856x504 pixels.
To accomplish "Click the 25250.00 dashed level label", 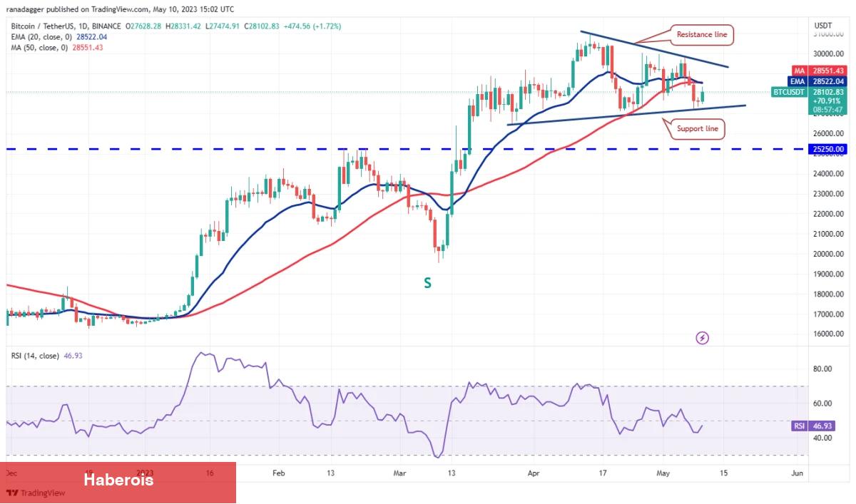I will [x=827, y=149].
